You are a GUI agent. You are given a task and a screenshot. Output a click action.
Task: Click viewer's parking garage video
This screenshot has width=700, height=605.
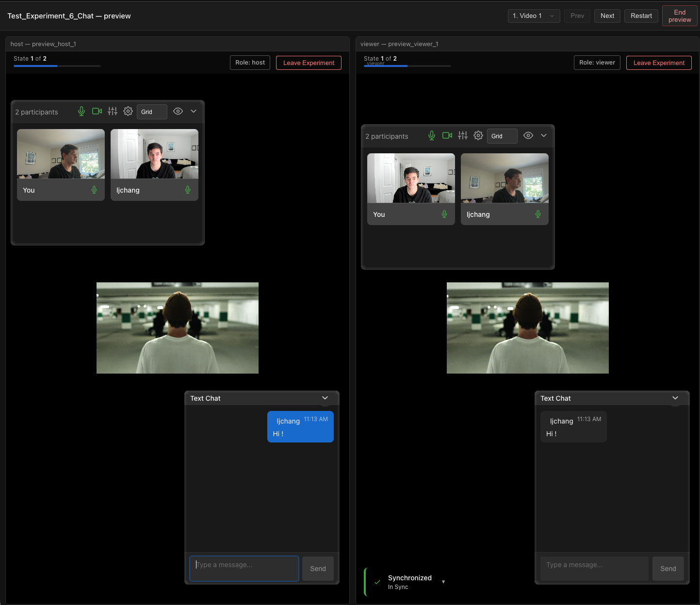(528, 328)
